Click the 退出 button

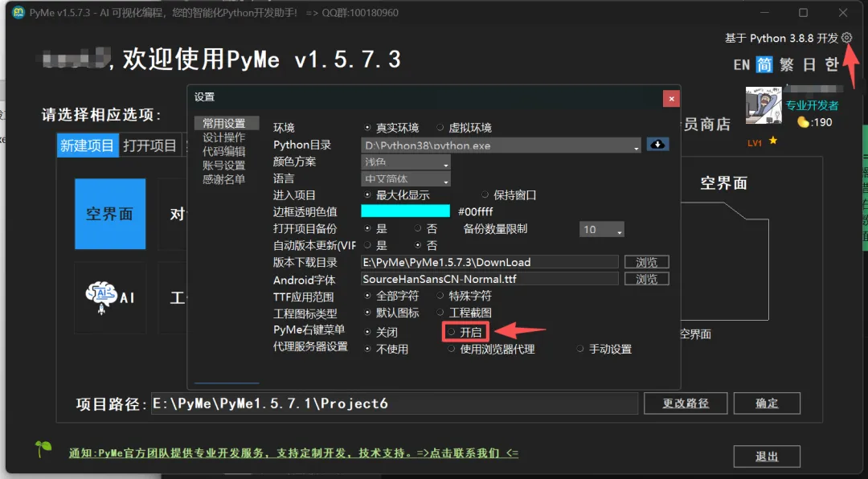coord(767,456)
